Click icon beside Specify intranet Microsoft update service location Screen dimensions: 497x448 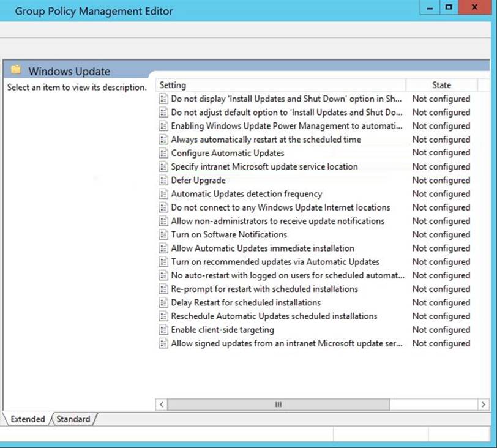pos(163,167)
